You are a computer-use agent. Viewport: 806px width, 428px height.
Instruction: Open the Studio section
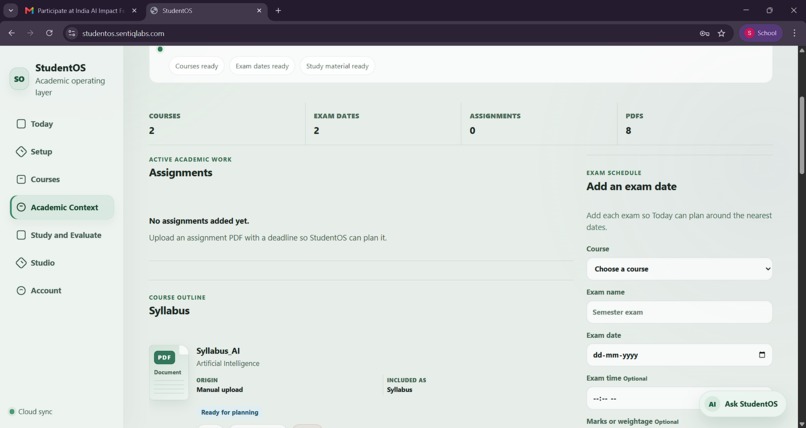pos(62,263)
